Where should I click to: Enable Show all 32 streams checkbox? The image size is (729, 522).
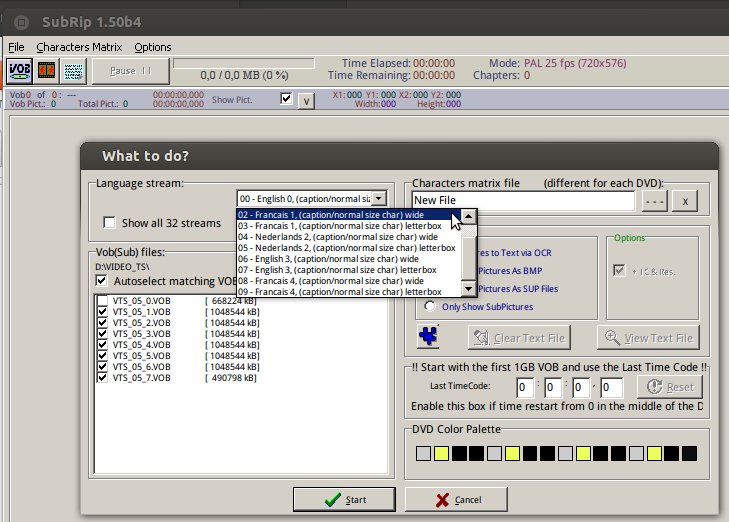pos(110,223)
